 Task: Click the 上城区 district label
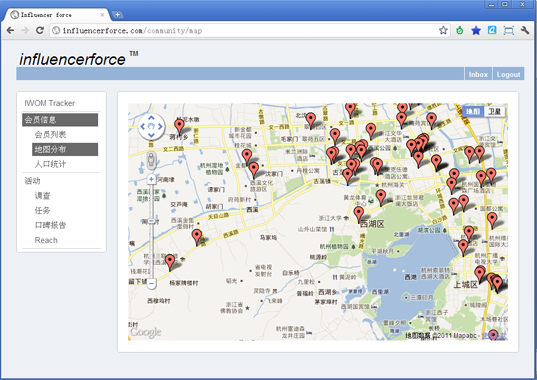tap(465, 284)
